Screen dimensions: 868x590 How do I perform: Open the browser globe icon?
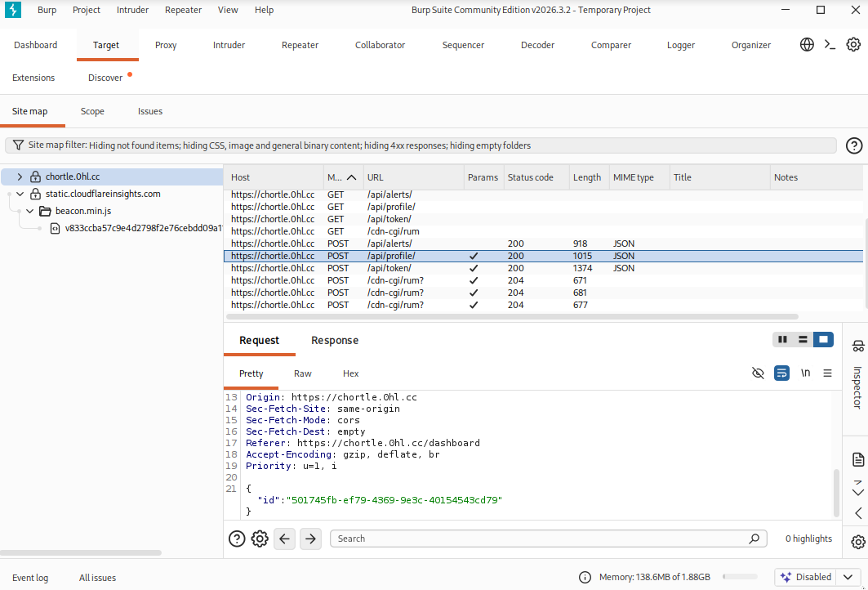coord(807,44)
